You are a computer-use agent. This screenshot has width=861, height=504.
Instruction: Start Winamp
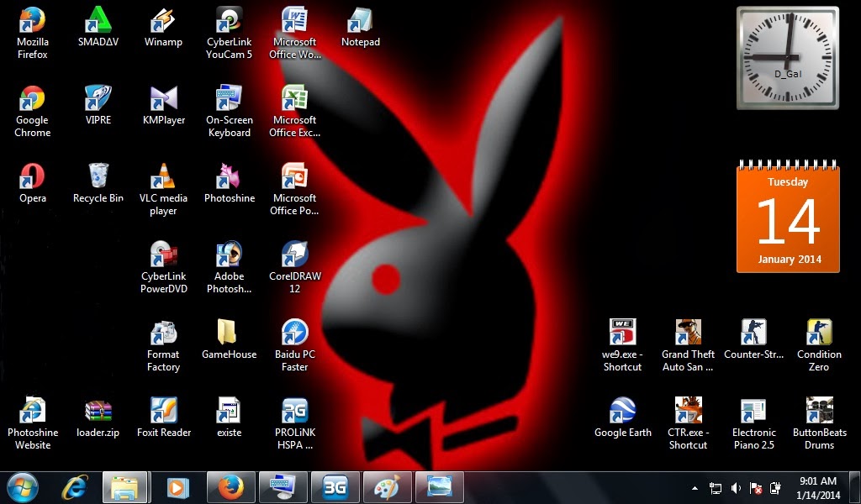tap(163, 21)
